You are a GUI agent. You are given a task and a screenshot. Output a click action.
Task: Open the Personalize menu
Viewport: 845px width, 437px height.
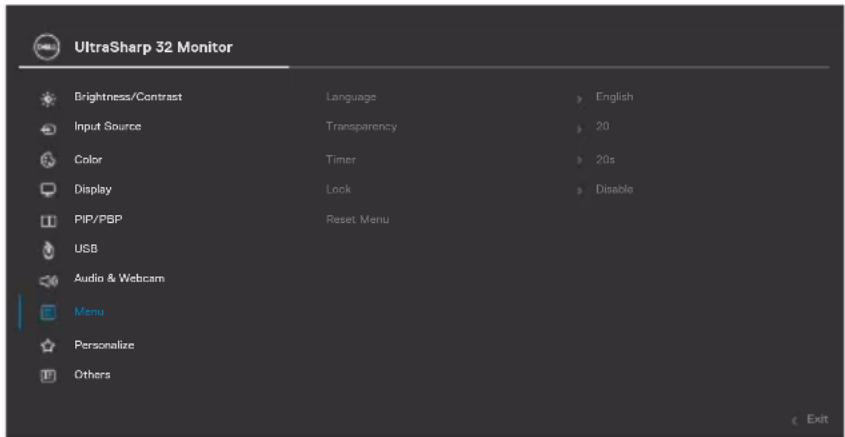pyautogui.click(x=104, y=345)
